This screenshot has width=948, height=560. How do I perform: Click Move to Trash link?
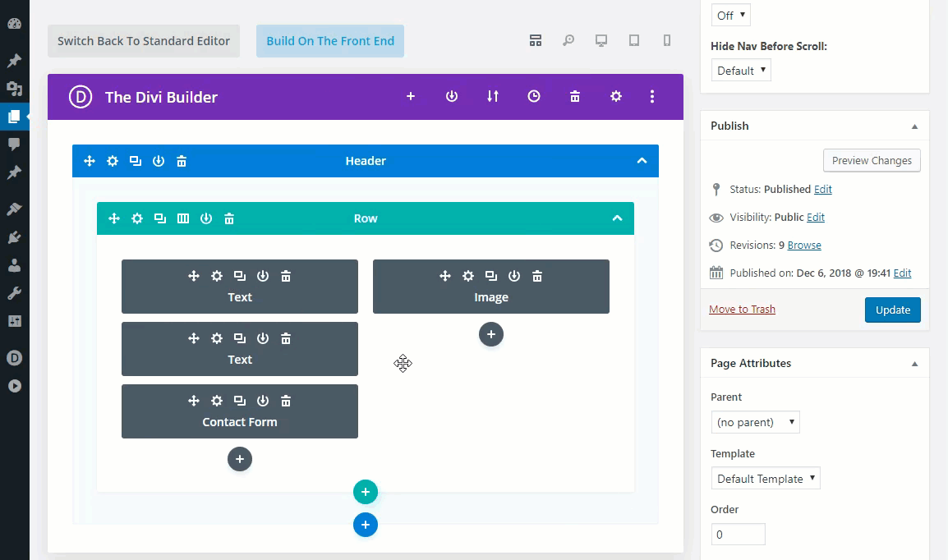742,310
